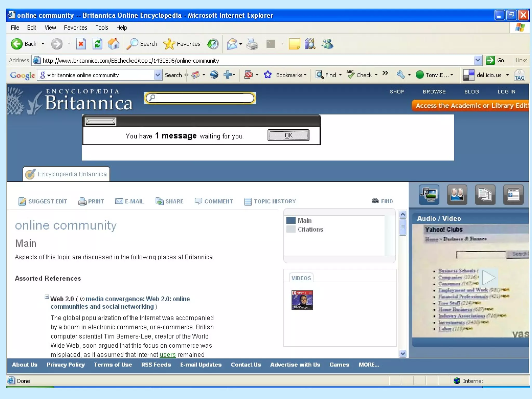Click the people icon in right panel

click(457, 194)
